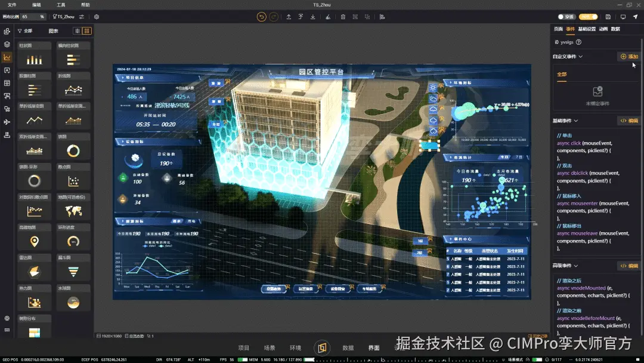The image size is (644, 363).
Task: Click the swap arrows icon next to TS_Zhou
Action: click(x=82, y=17)
